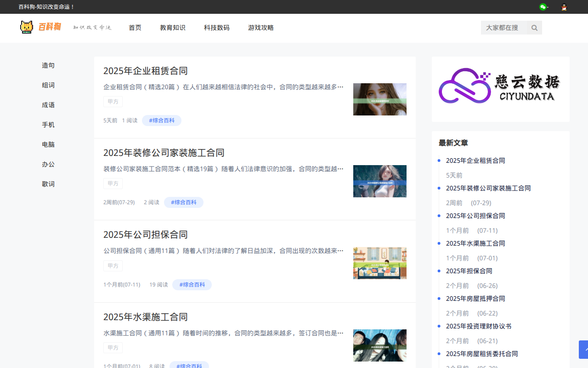Click excerpt starting 装修公司家装施工合同范本

pos(224,169)
